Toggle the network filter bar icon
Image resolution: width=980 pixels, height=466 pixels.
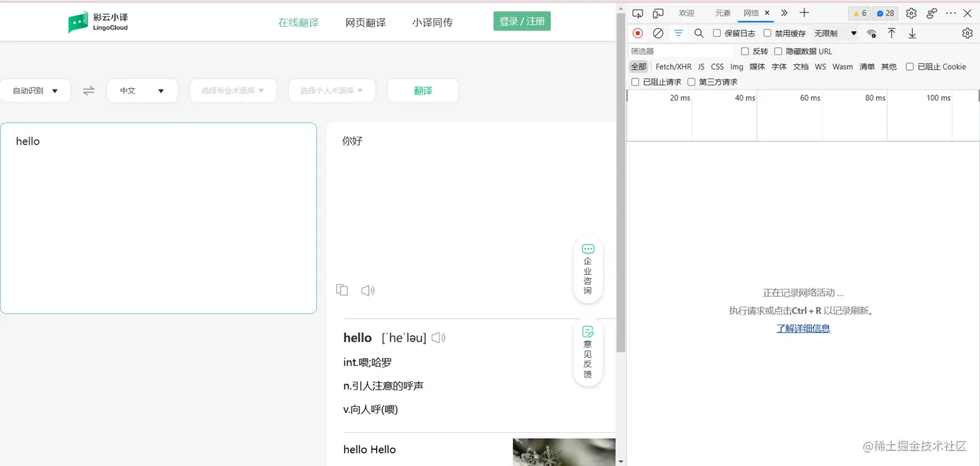(679, 33)
